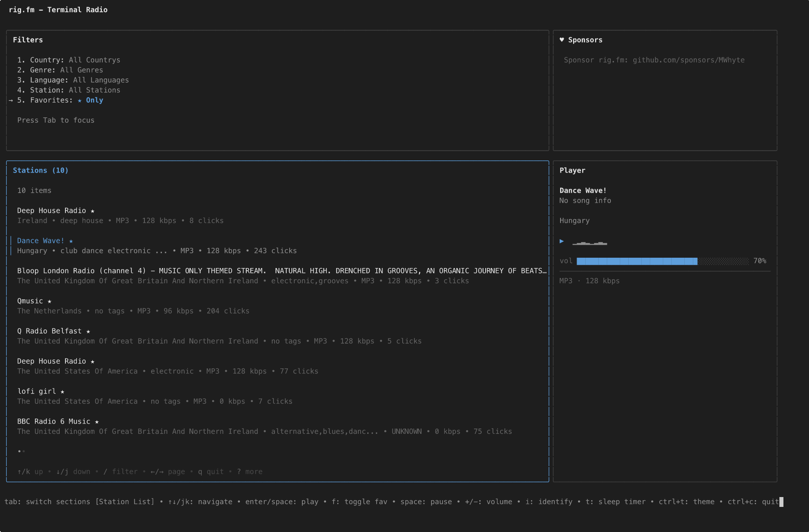Click the star of Deep House Radio America
This screenshot has width=809, height=532.
92,362
